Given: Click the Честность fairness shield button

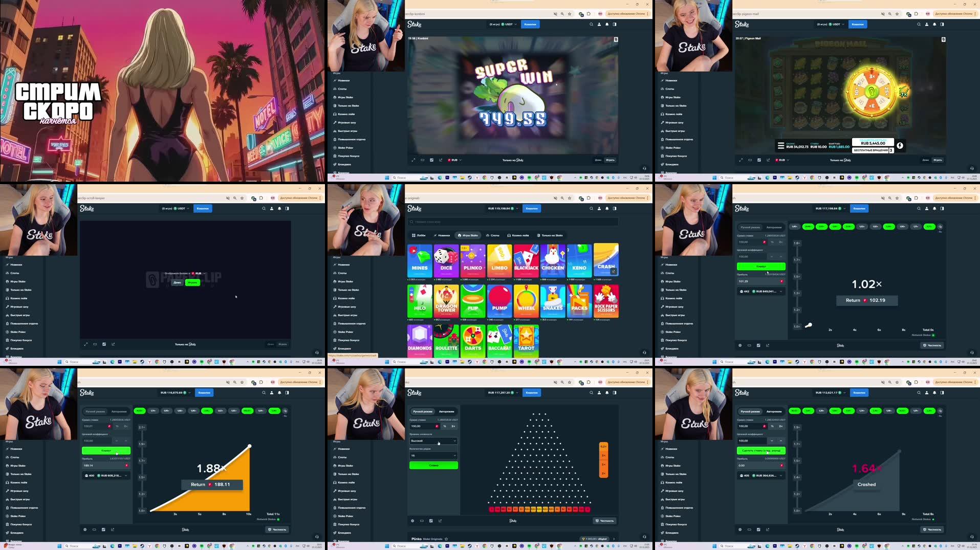Looking at the screenshot, I should [605, 520].
